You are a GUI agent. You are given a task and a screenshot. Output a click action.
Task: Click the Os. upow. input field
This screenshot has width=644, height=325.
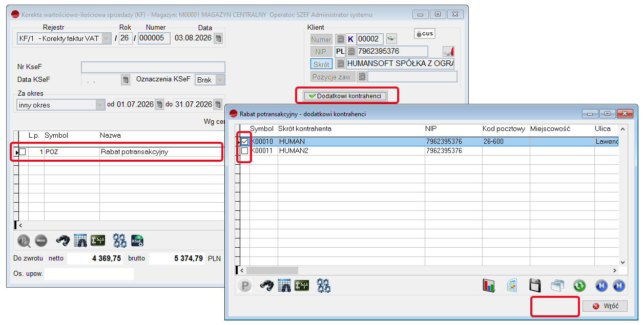click(x=89, y=274)
